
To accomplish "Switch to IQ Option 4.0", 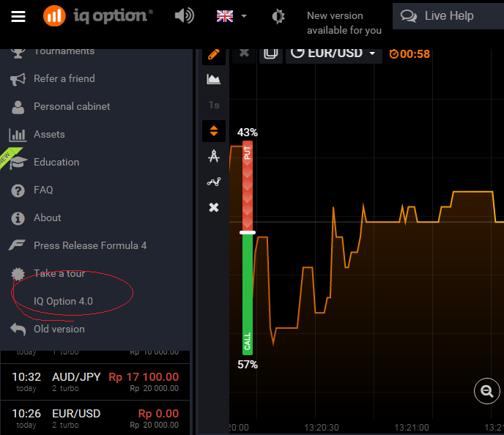I will [63, 301].
